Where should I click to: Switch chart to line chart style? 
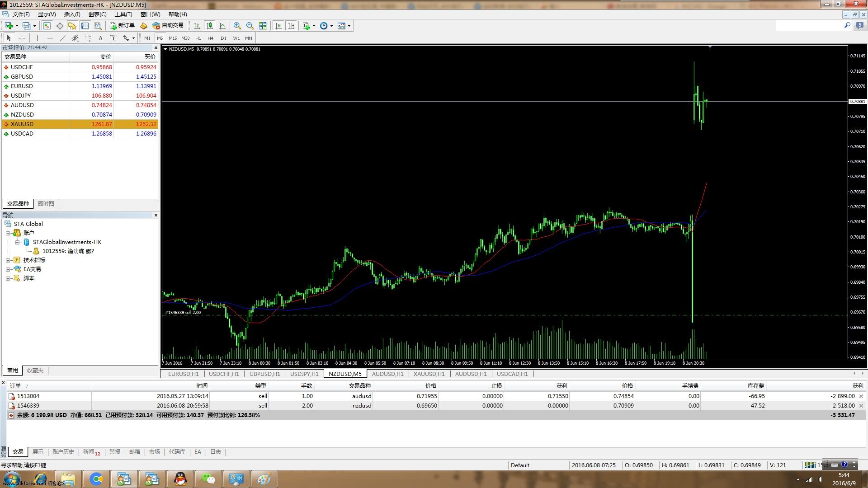pos(222,26)
